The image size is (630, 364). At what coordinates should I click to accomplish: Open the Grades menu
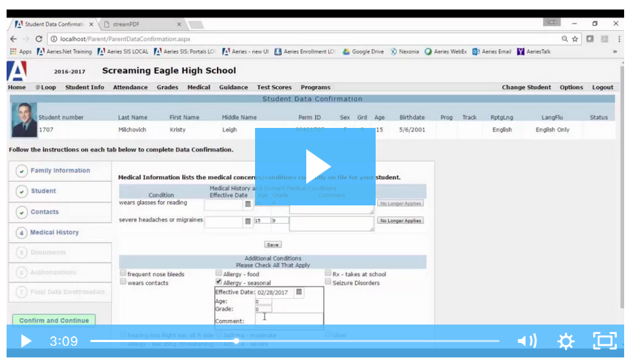[167, 88]
